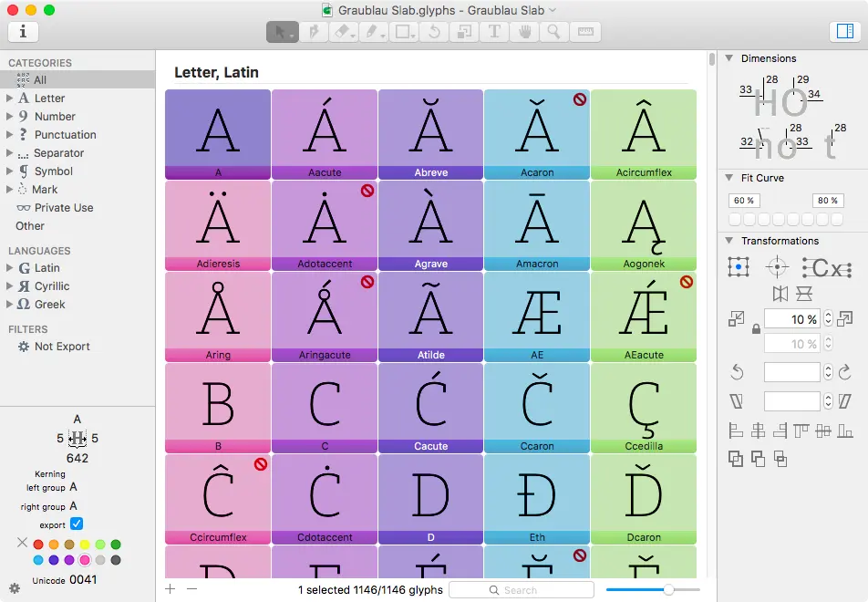Click the subtract paths boolean icon

click(758, 459)
